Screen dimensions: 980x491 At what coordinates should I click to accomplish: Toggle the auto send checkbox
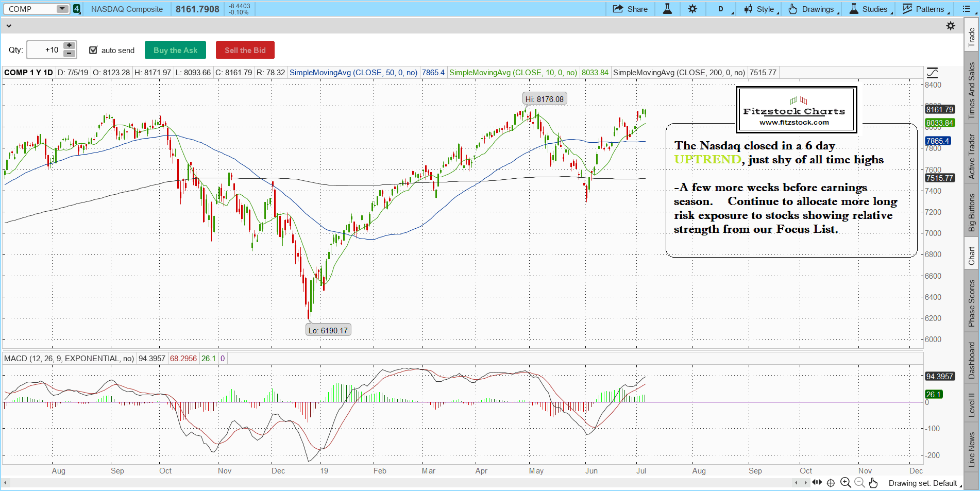pyautogui.click(x=93, y=50)
